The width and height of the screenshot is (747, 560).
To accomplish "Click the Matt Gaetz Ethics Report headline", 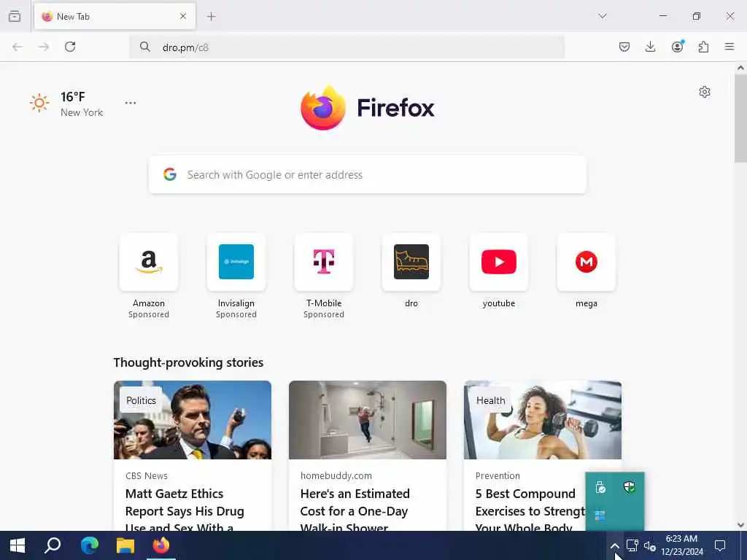I will coord(185,510).
